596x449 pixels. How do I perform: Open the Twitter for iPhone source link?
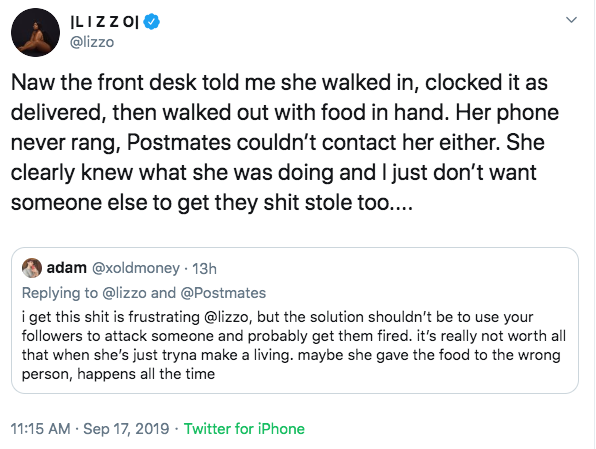pos(244,428)
